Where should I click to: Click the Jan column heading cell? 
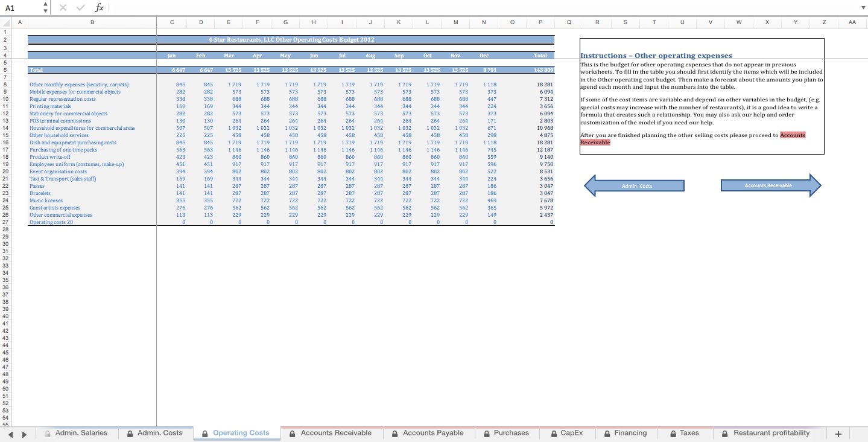171,56
